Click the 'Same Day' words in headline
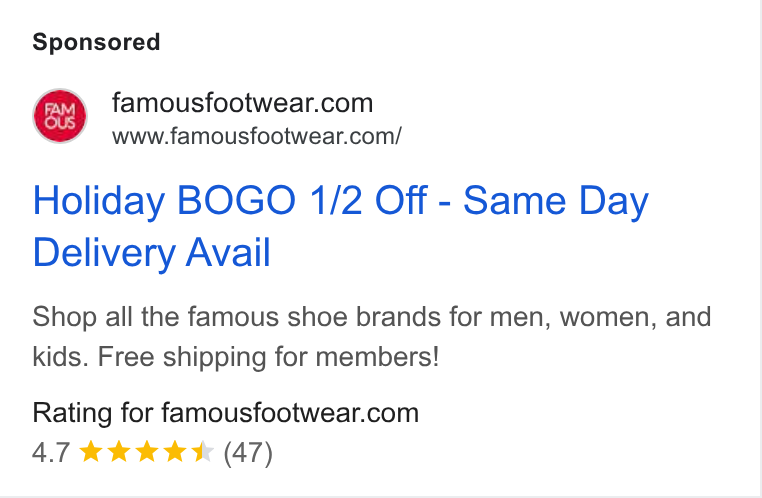 click(556, 201)
